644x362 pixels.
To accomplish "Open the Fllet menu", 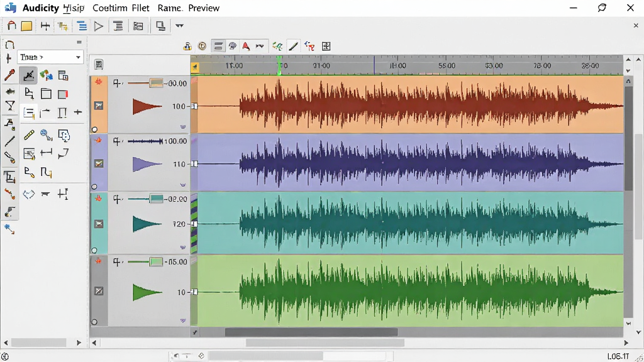I will (140, 8).
